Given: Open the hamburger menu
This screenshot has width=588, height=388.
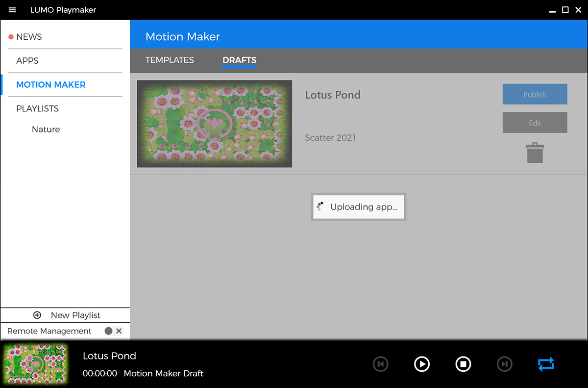Looking at the screenshot, I should click(12, 10).
